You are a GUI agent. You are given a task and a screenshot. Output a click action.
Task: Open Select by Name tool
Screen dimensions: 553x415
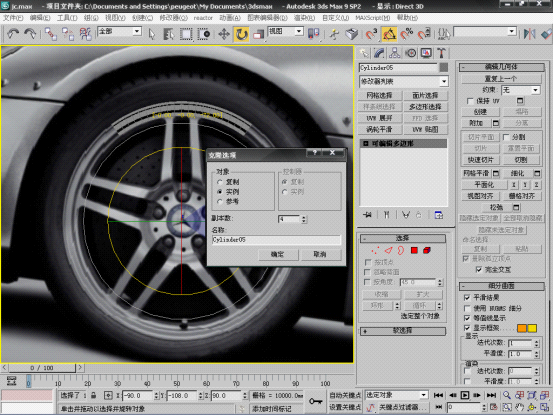[x=169, y=34]
